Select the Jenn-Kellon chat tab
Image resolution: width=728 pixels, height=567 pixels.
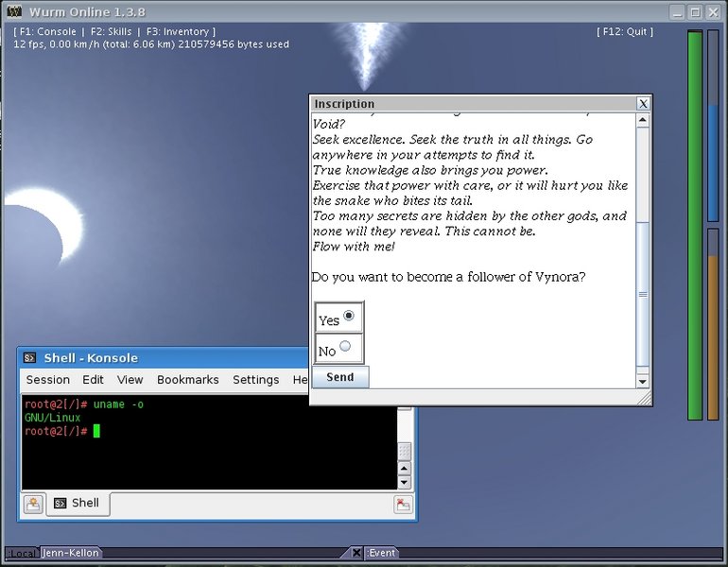click(x=71, y=553)
